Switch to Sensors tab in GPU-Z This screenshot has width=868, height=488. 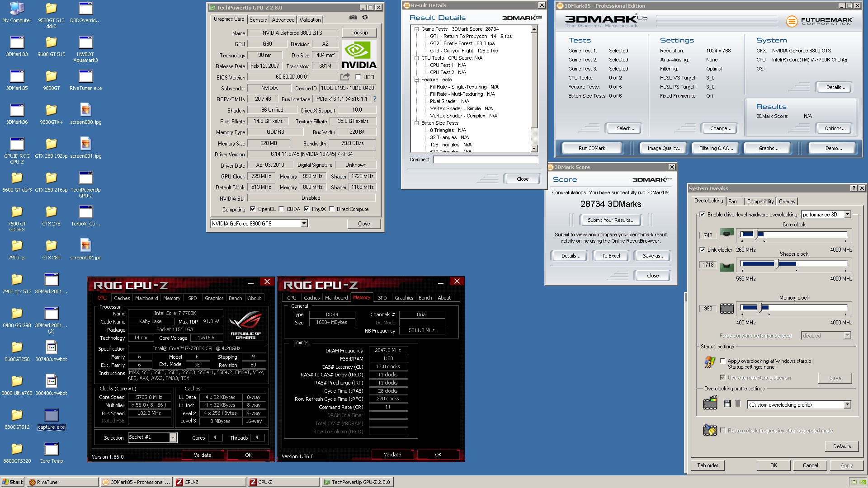click(258, 20)
